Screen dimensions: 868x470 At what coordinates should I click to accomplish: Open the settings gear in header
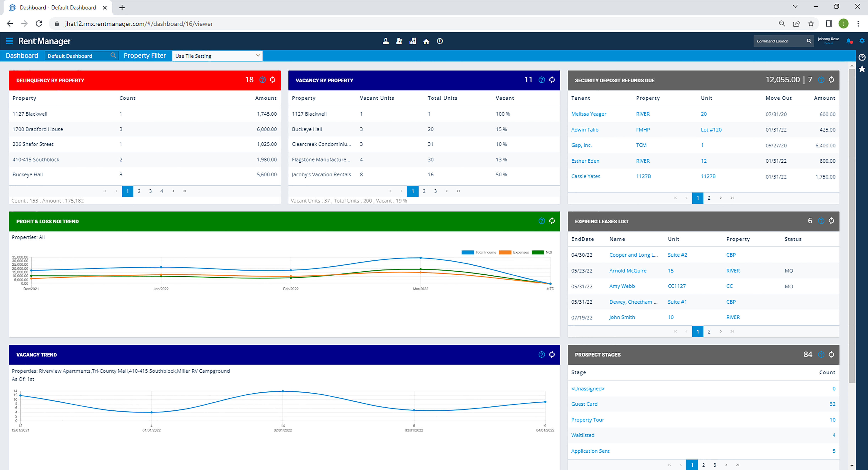(862, 41)
